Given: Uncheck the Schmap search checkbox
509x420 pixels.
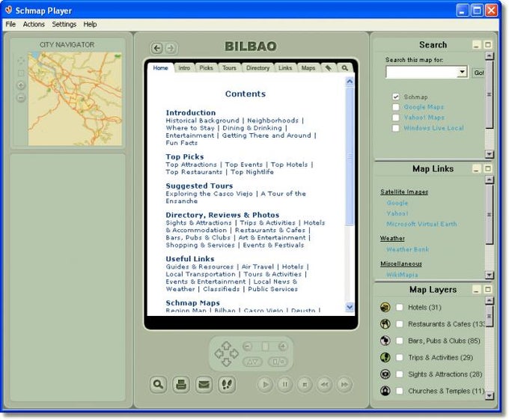Looking at the screenshot, I should [x=395, y=97].
